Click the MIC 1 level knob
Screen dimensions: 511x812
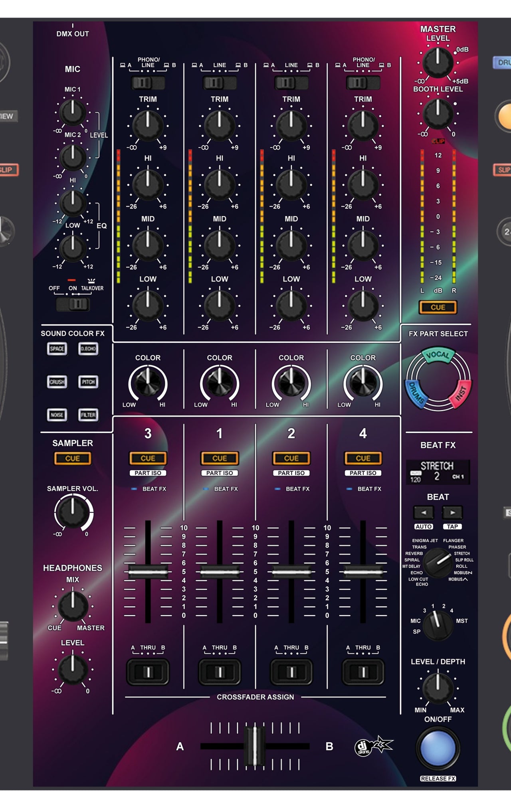click(73, 112)
